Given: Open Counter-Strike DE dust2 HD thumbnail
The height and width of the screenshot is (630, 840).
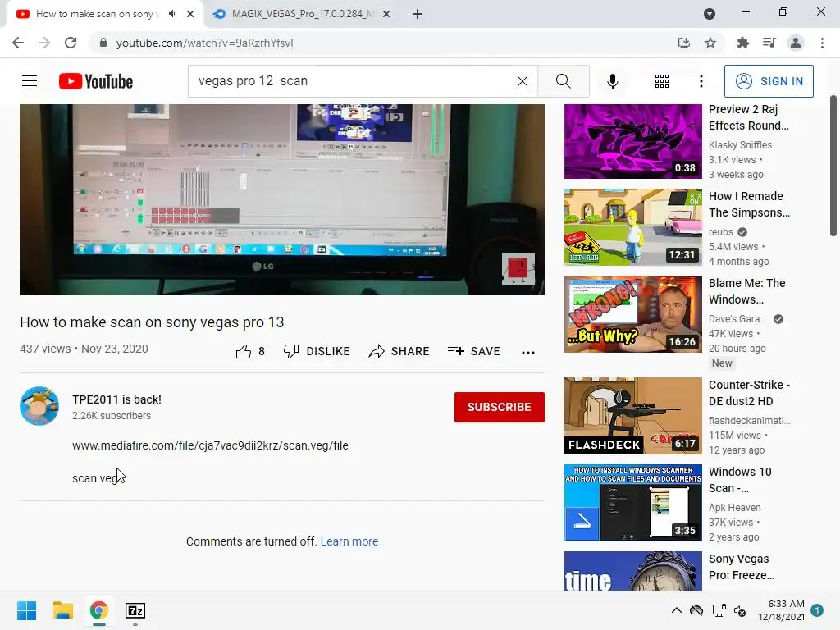Looking at the screenshot, I should coord(632,416).
